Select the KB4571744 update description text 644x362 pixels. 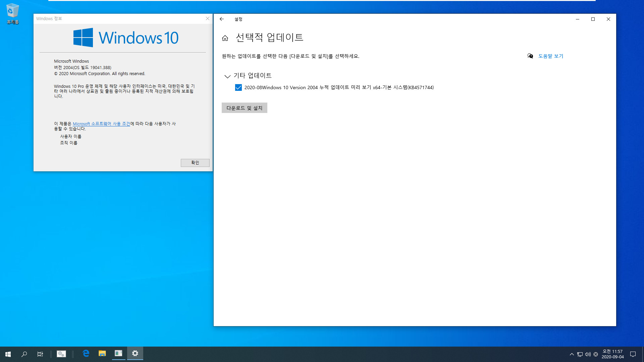(339, 87)
